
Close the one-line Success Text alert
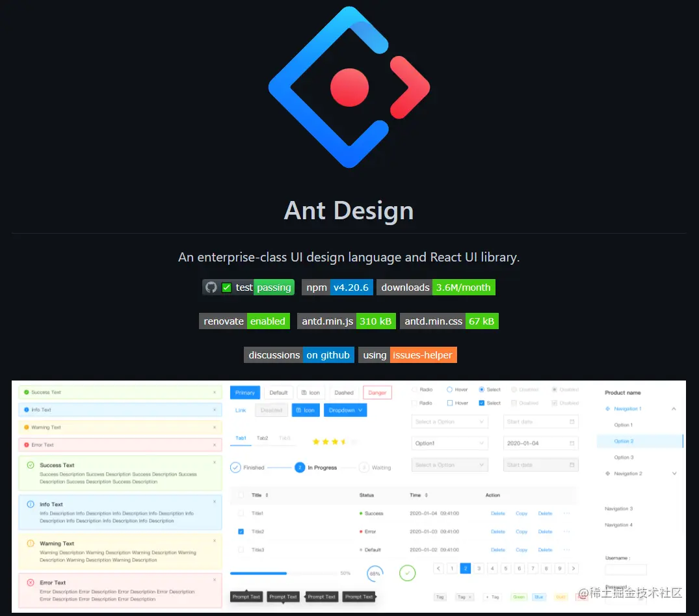(215, 392)
